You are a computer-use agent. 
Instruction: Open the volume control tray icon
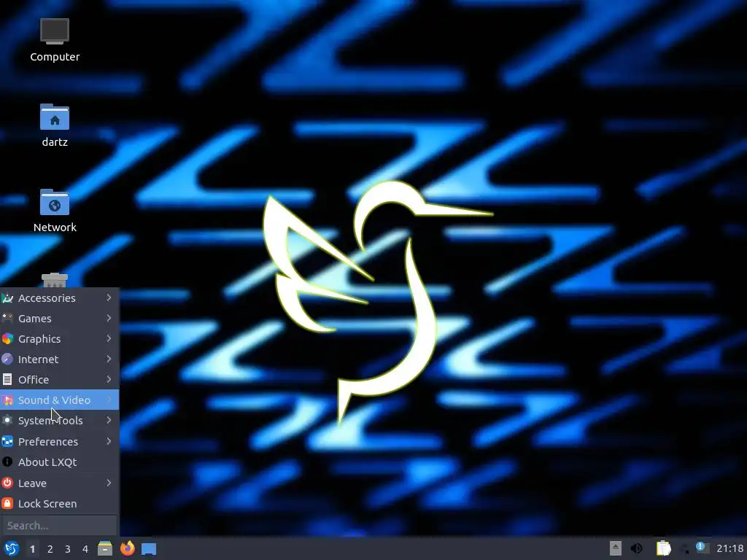click(636, 548)
